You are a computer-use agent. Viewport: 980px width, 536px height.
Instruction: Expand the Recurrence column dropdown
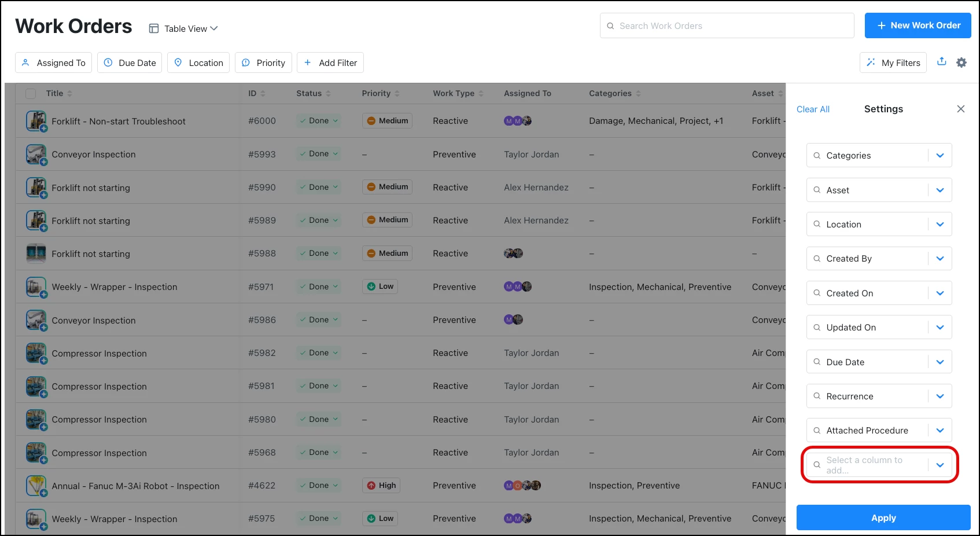[940, 396]
